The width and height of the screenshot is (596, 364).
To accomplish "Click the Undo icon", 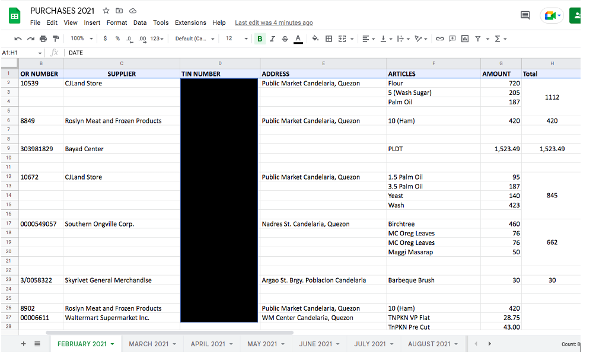I will tap(18, 39).
